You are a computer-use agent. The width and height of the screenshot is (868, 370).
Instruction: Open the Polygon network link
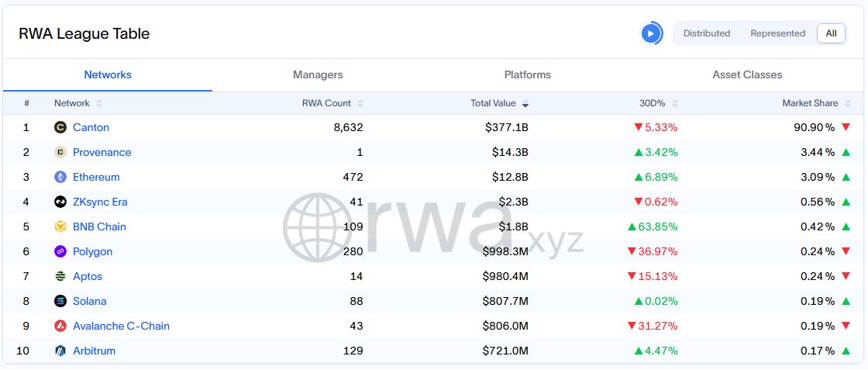coord(92,251)
